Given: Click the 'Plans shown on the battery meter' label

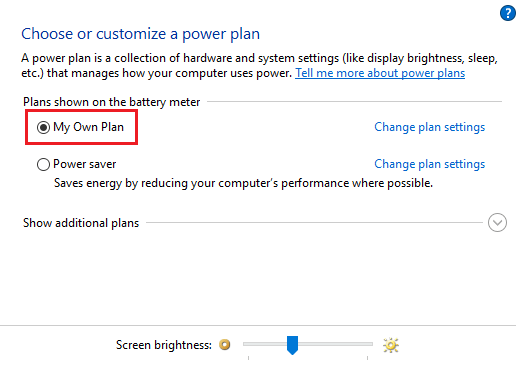Looking at the screenshot, I should click(x=112, y=102).
